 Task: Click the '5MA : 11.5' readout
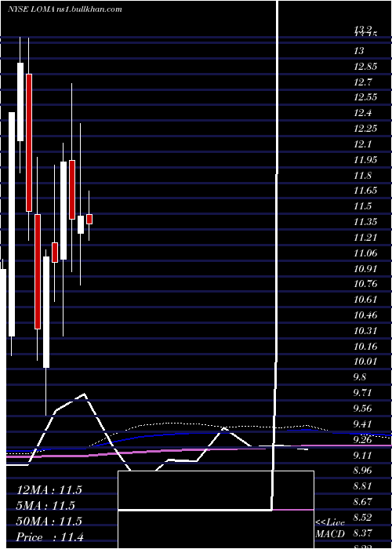pos(45,506)
